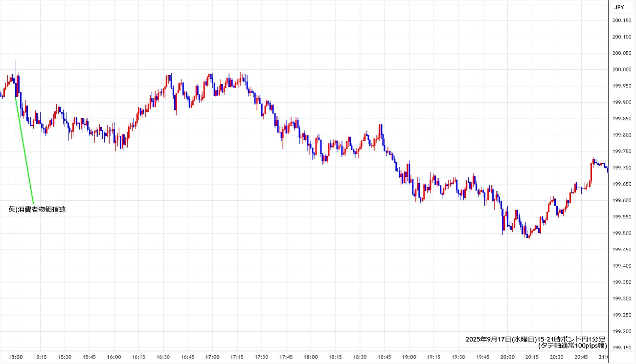The image size is (636, 364).
Task: Click the 18:00 time axis label
Action: click(311, 357)
